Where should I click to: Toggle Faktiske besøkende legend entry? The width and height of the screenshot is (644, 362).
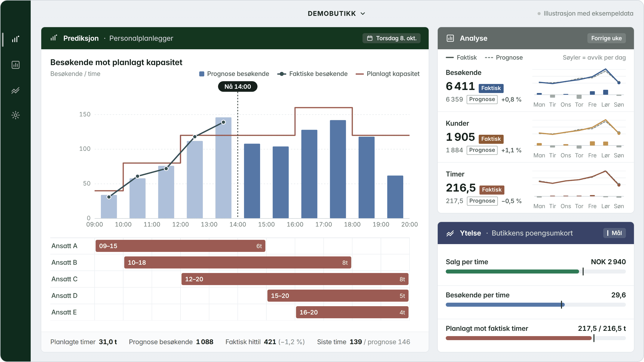(x=312, y=74)
